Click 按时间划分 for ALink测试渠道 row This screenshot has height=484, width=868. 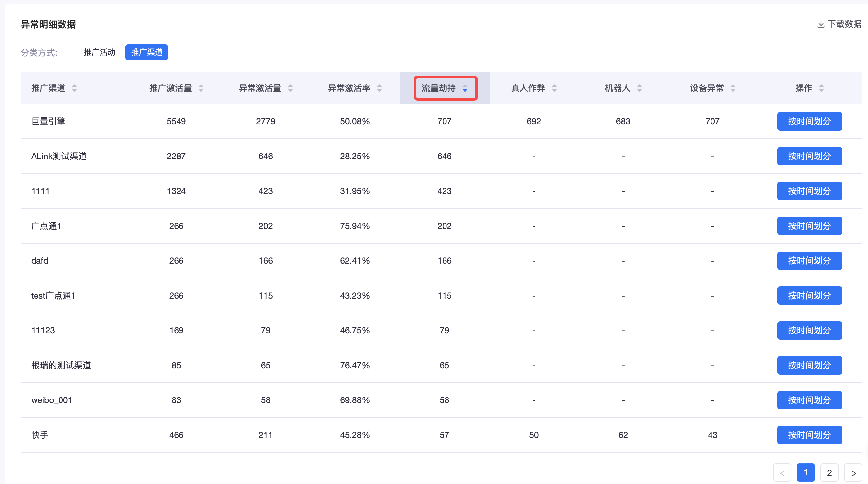click(x=809, y=156)
